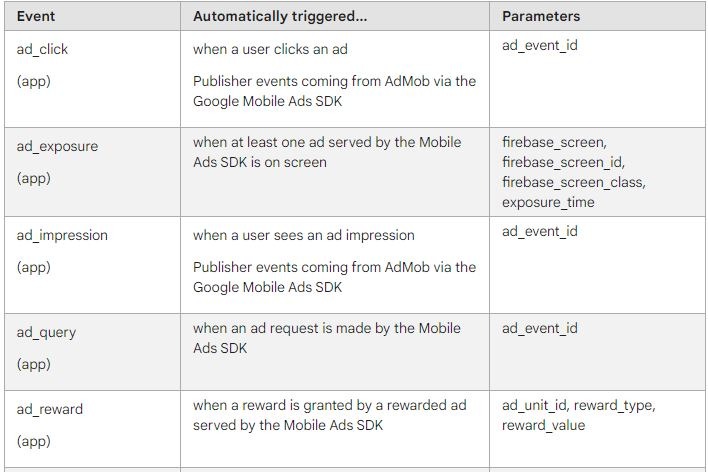Click the Parameters column header
Viewport: 708px width, 472px height.
[x=541, y=17]
